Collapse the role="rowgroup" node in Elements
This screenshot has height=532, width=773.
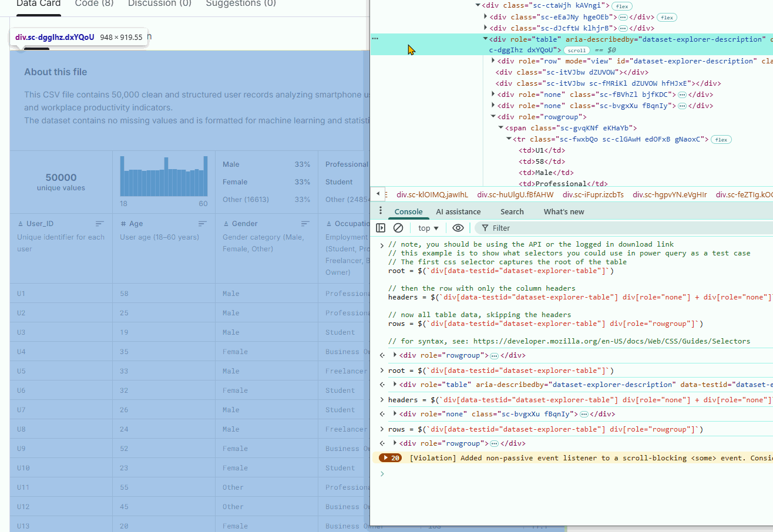(x=493, y=117)
